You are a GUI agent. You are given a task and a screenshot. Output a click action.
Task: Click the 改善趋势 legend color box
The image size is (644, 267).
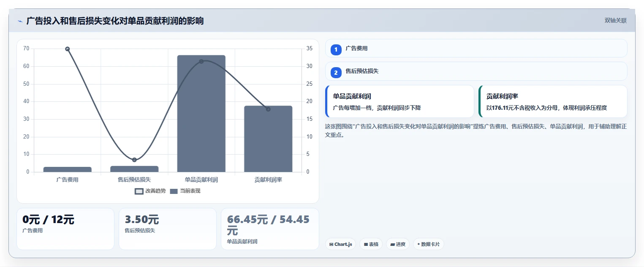[x=139, y=191]
